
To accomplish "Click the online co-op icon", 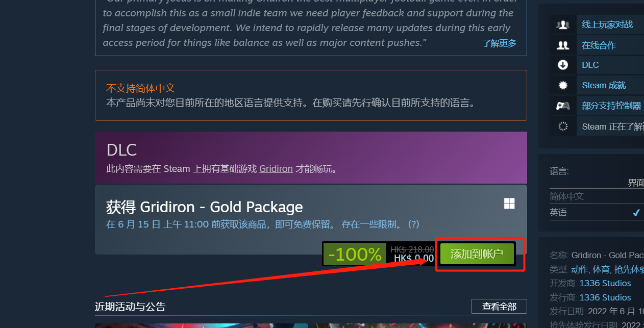I will (x=563, y=45).
